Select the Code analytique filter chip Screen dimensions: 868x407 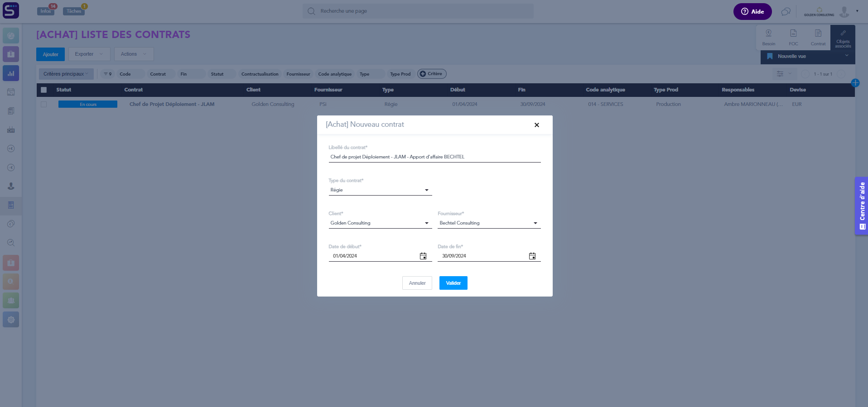click(x=335, y=74)
